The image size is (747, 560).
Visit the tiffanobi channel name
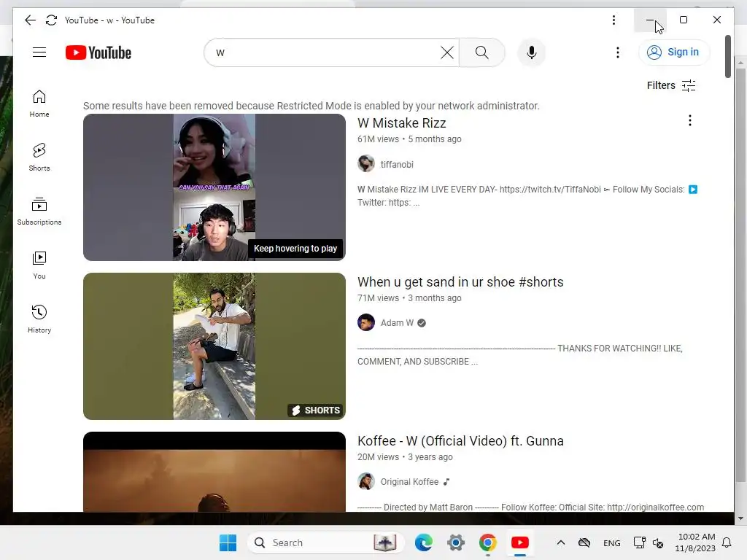[x=397, y=164]
